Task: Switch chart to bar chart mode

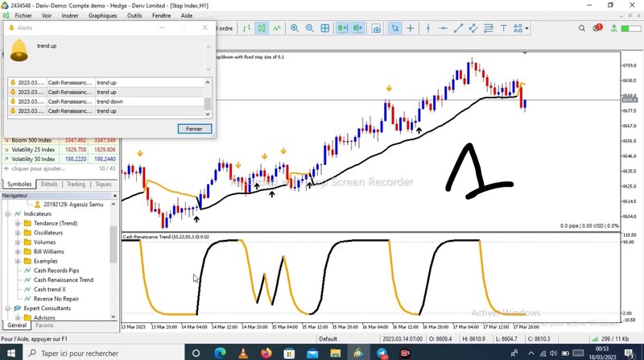Action: pos(246,28)
